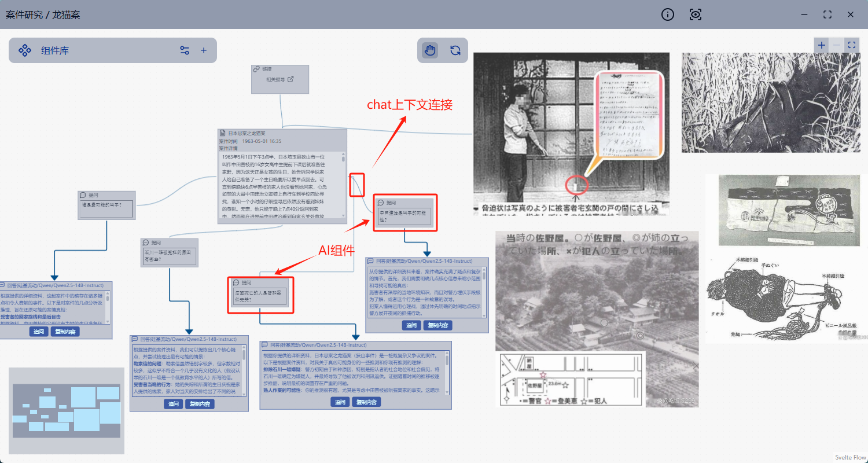Click chat icon on the 中田建治 question node
This screenshot has width=868, height=463.
382,203
